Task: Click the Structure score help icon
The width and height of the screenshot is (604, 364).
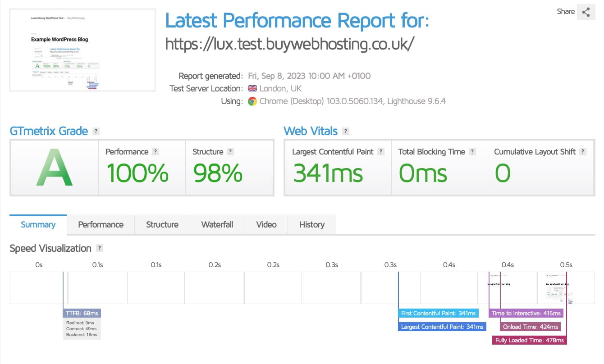Action: 230,151
